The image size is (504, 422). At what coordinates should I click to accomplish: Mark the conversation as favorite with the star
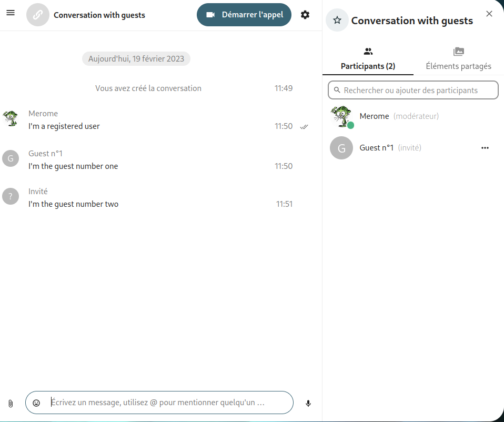(337, 20)
